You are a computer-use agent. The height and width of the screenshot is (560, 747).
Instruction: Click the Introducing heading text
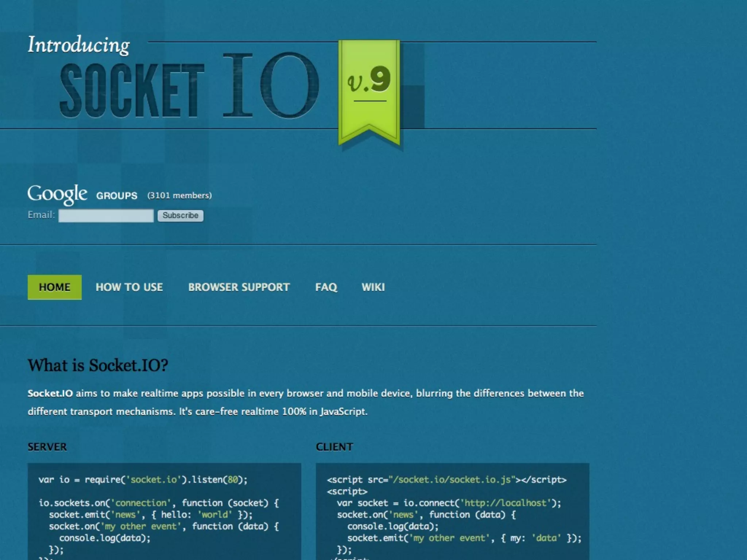pyautogui.click(x=78, y=45)
